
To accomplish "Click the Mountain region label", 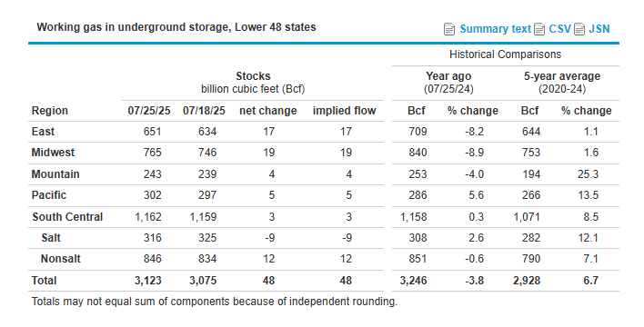I will coord(55,174).
